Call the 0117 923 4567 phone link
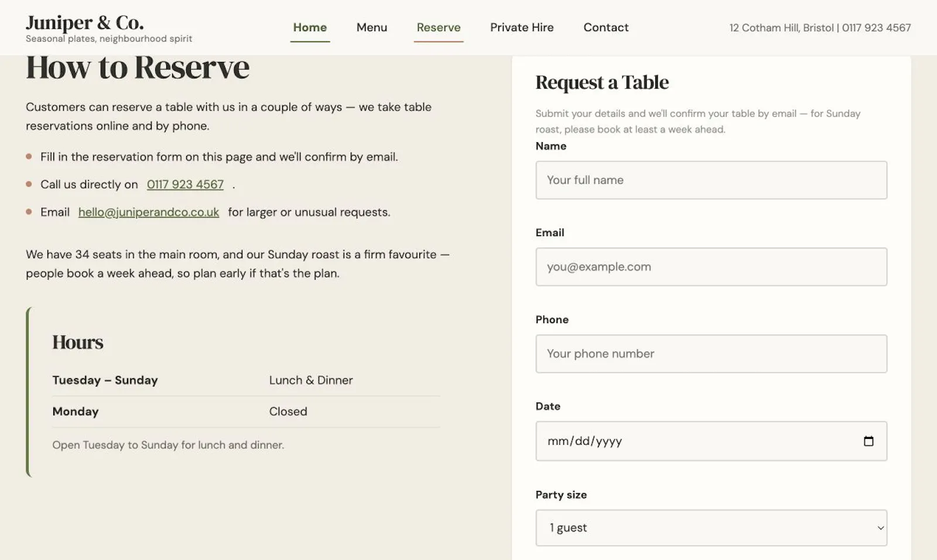 [185, 184]
